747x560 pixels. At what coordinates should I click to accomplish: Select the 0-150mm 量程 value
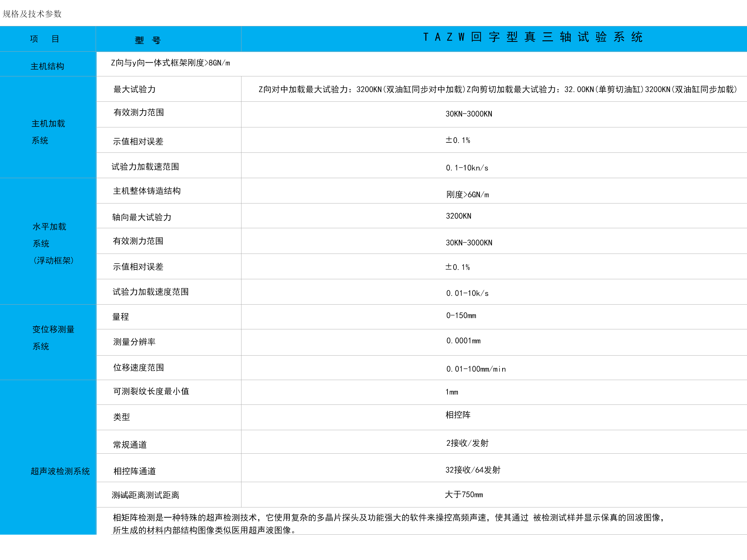click(461, 316)
